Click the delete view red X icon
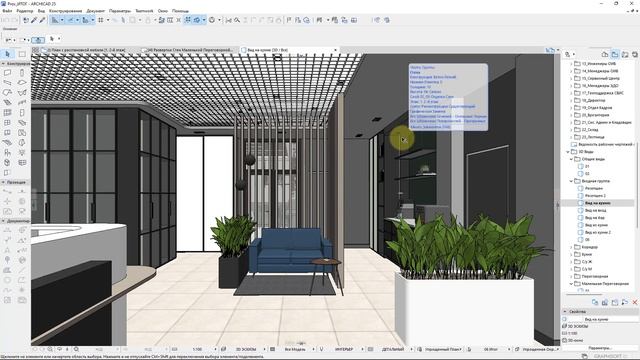 (x=635, y=302)
